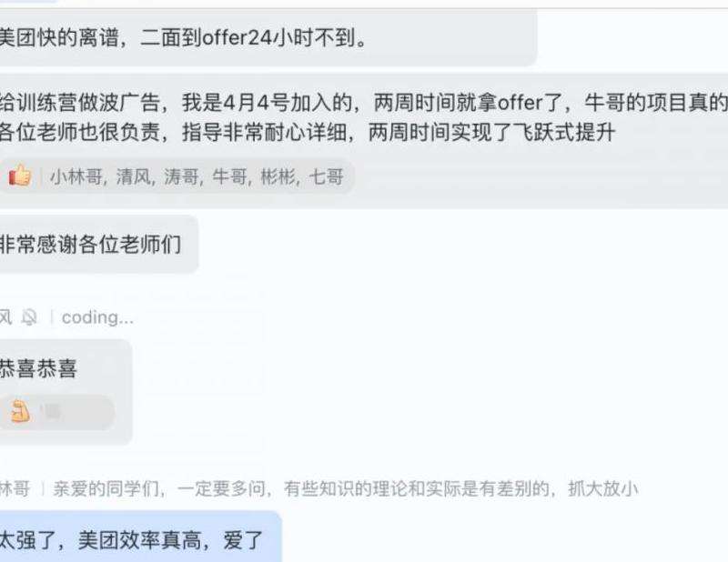This screenshot has height=562, width=728.
Task: Click the long 训练营 advertisement message bubble
Action: (x=364, y=140)
